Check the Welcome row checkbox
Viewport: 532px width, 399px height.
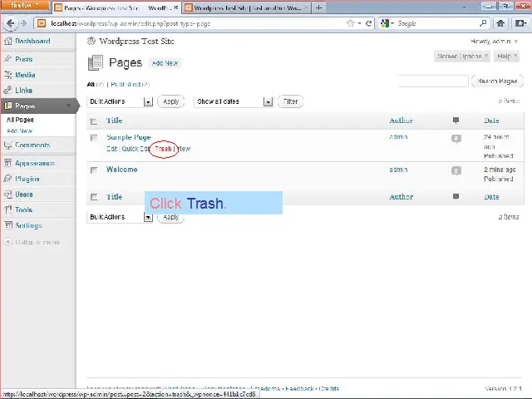click(94, 170)
